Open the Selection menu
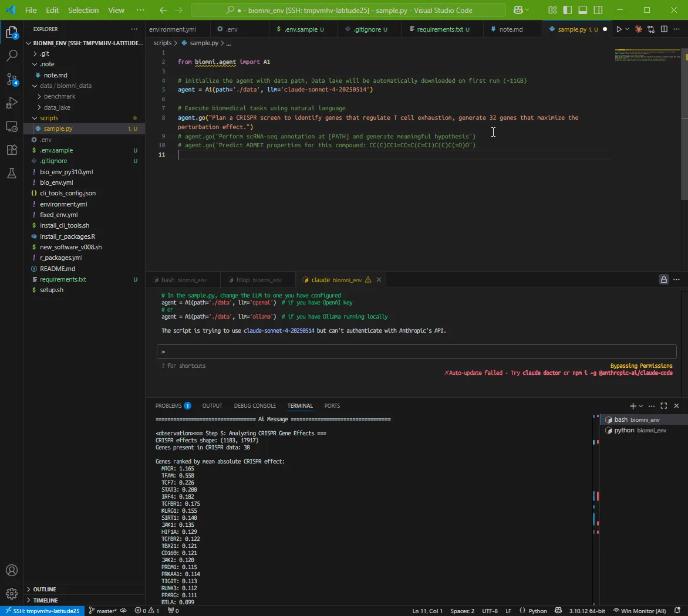 [x=83, y=11]
